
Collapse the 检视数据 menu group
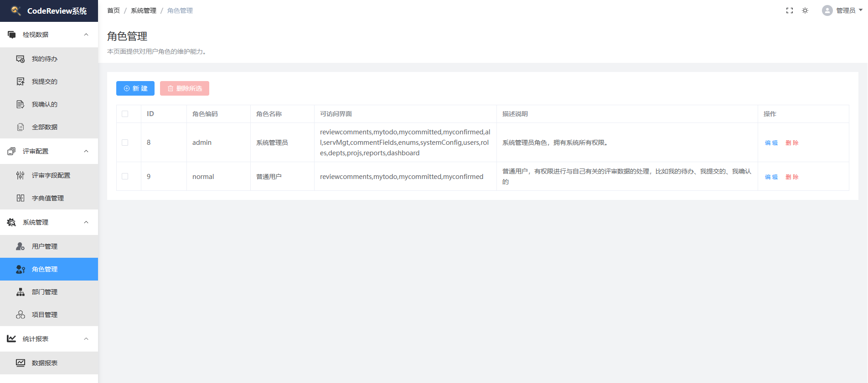coord(86,35)
